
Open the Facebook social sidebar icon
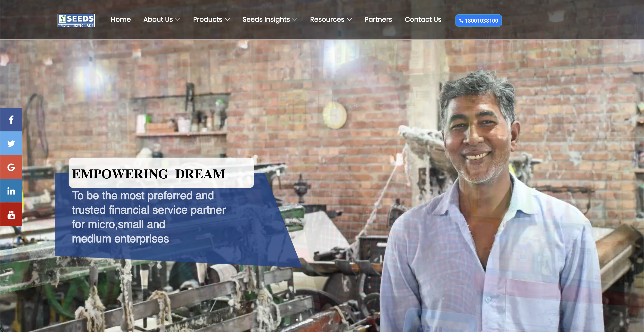point(11,120)
